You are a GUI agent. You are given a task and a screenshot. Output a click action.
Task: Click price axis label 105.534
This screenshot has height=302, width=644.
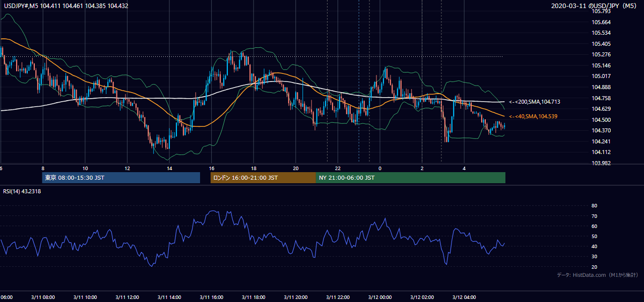pos(601,33)
